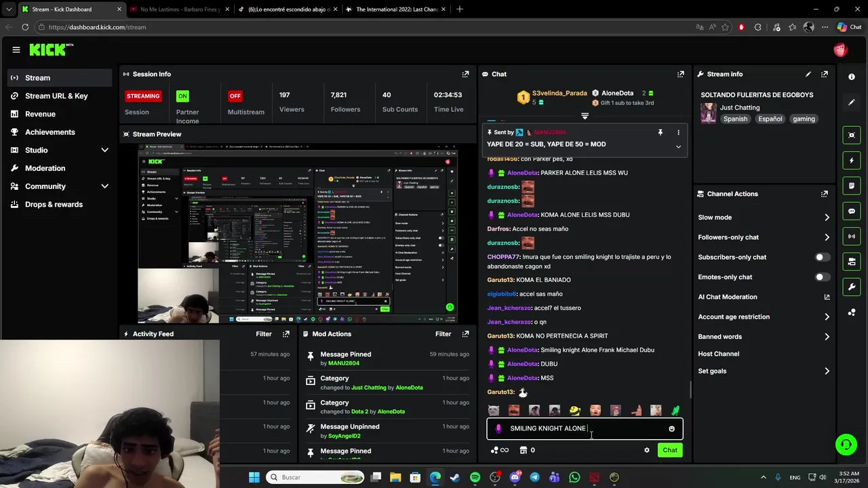Toggle Emotes-only chat switch
Image resolution: width=868 pixels, height=488 pixels.
[x=823, y=277]
